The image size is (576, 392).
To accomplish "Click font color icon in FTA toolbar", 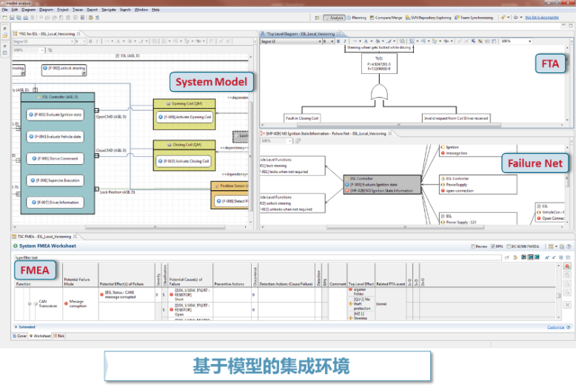I will (x=366, y=41).
